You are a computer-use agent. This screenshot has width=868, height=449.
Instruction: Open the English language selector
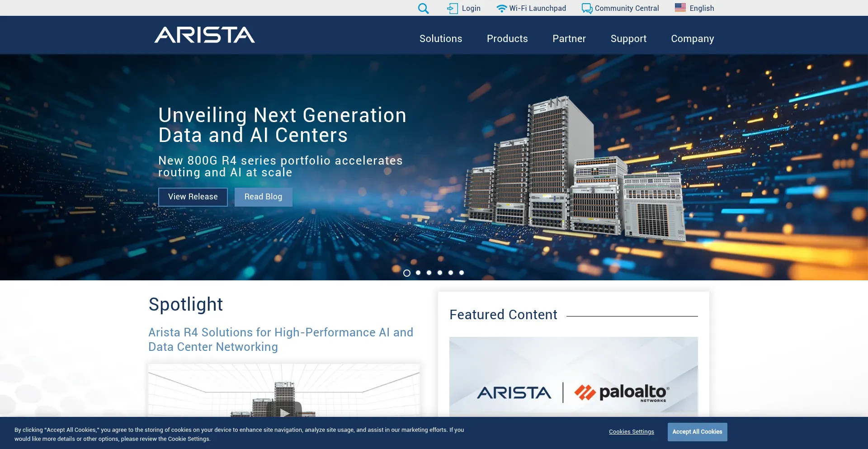click(701, 8)
